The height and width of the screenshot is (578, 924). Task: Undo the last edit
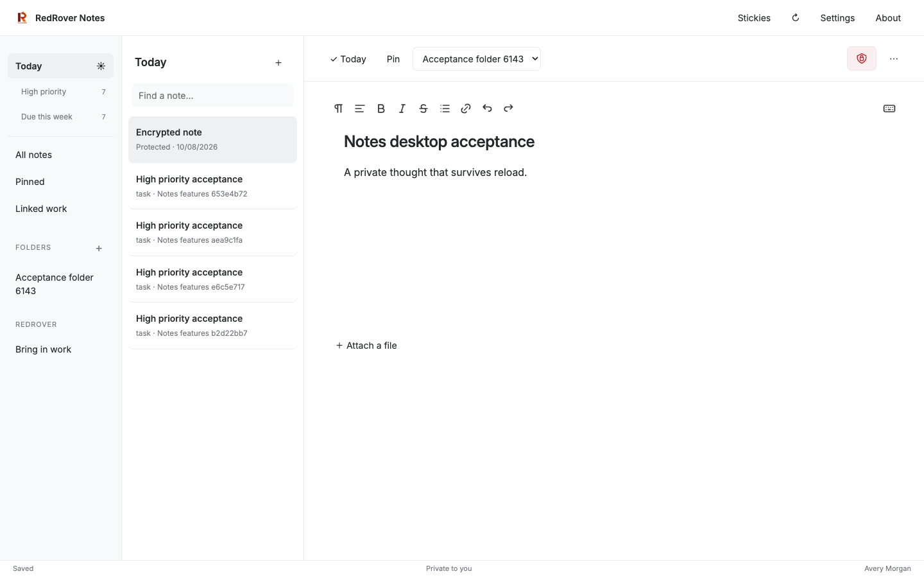[x=487, y=109]
